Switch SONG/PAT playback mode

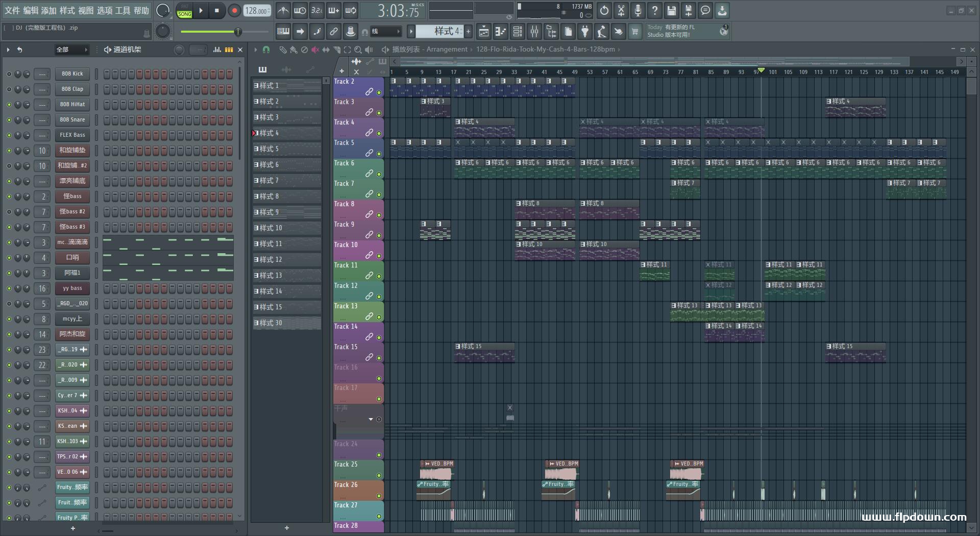(x=184, y=11)
